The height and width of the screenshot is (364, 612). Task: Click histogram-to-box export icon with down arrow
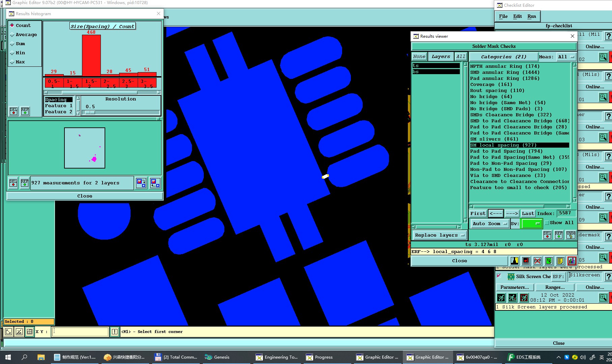click(x=141, y=183)
